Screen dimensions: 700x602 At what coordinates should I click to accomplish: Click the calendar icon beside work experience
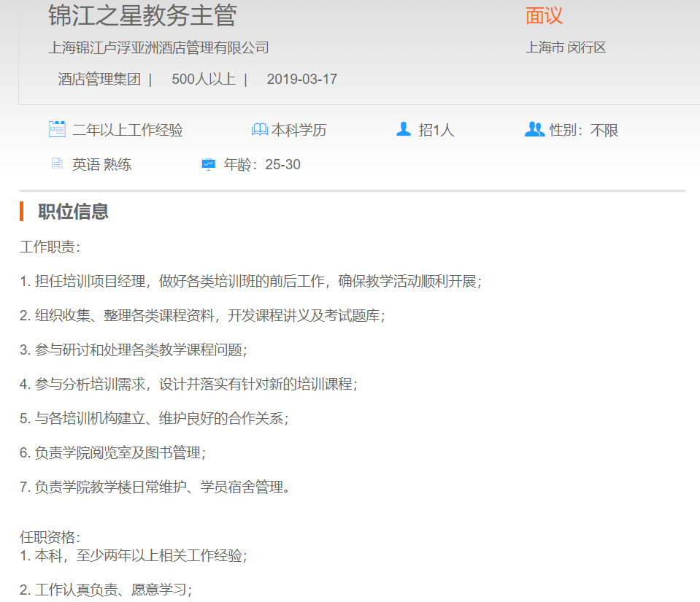click(57, 130)
